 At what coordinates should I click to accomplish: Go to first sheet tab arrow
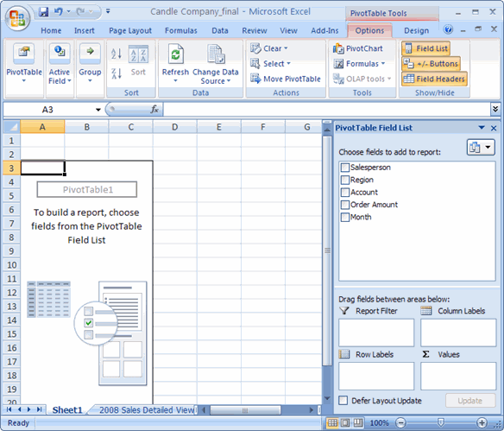pyautogui.click(x=9, y=409)
